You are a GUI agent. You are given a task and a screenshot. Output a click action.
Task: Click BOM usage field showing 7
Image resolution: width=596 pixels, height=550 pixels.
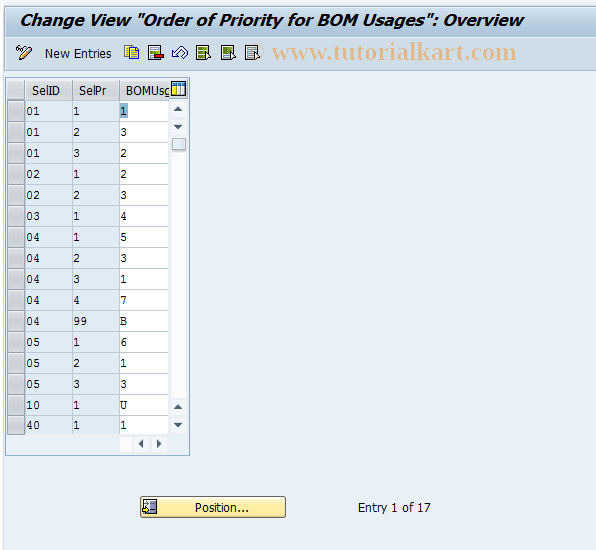pos(144,300)
